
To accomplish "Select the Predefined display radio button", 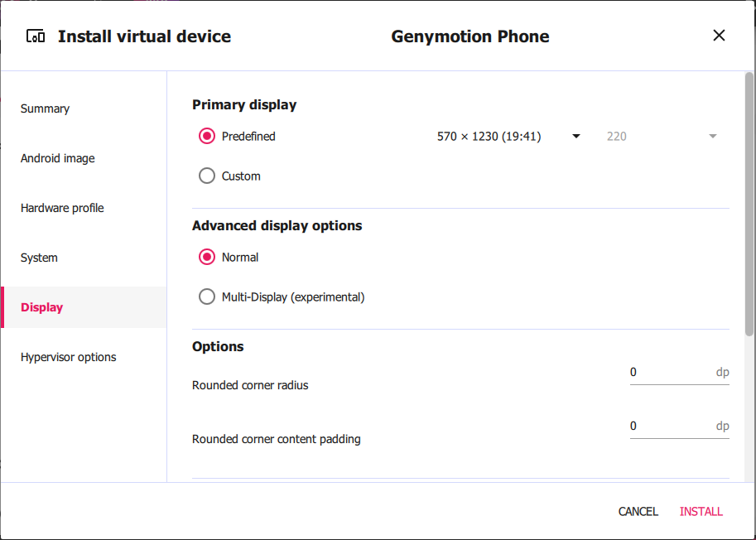I will 207,137.
